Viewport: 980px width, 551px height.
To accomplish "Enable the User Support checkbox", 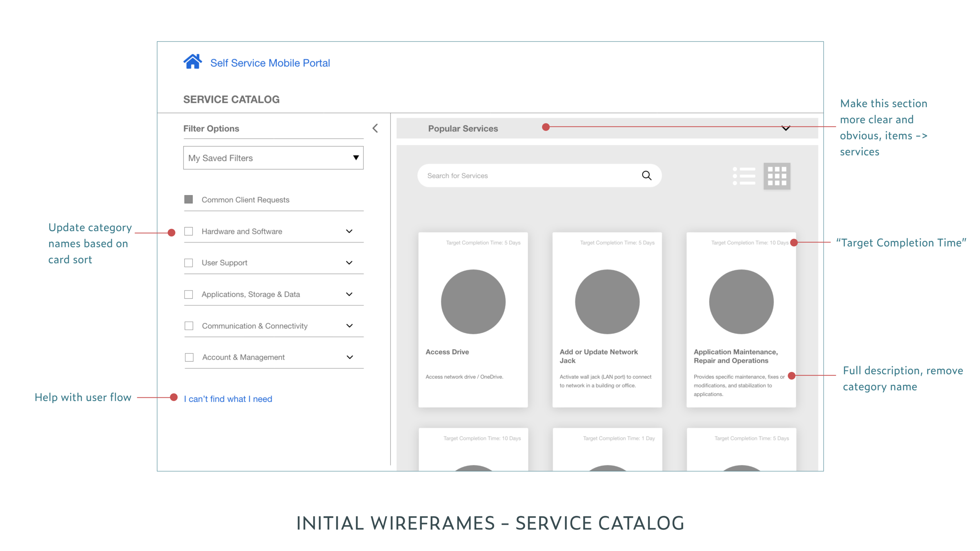I will (x=189, y=263).
